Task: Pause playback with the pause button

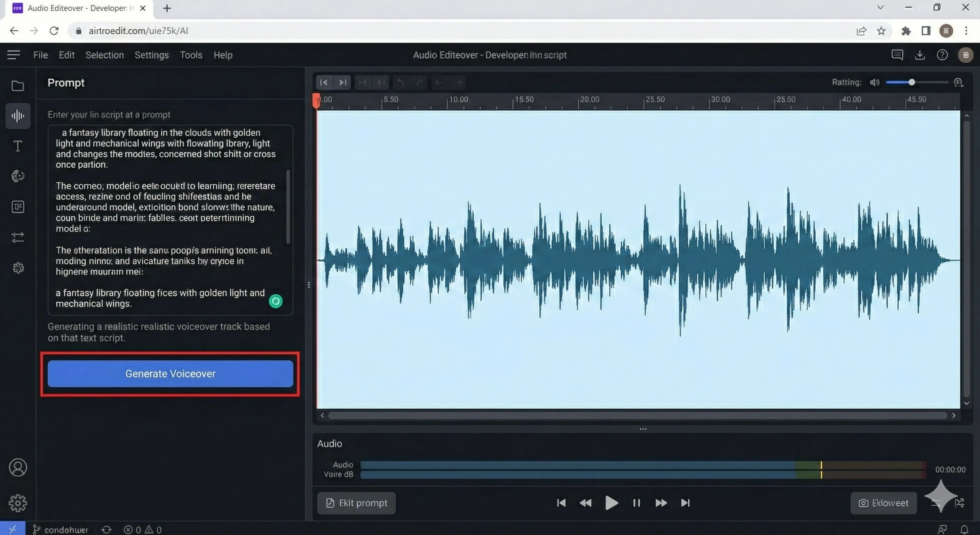Action: [x=637, y=503]
